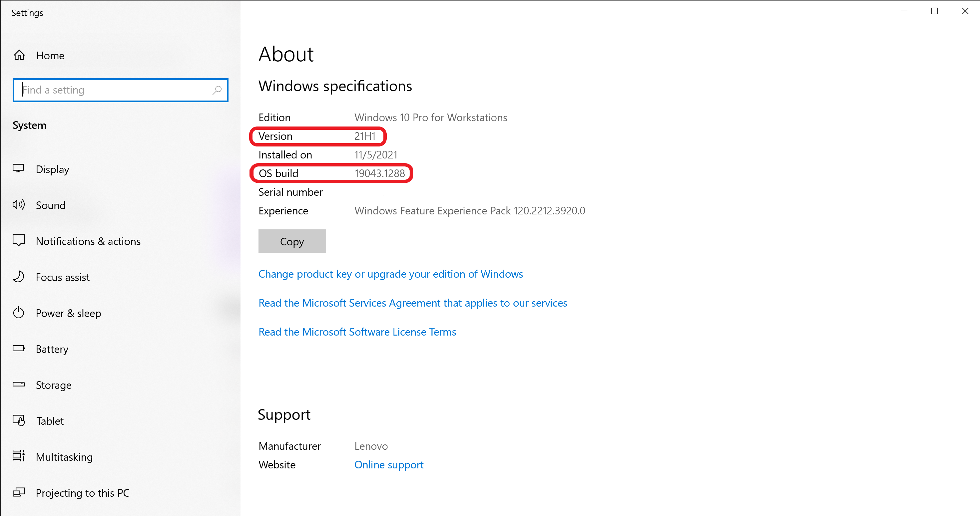Select the Storage drive icon
This screenshot has width=980, height=516.
18,385
